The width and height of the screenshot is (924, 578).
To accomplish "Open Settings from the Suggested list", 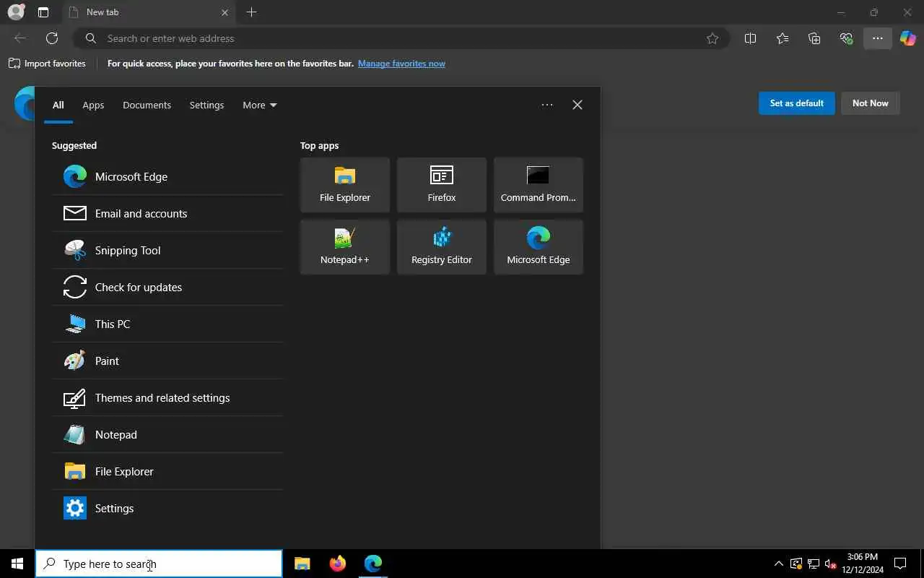I will pos(167,508).
